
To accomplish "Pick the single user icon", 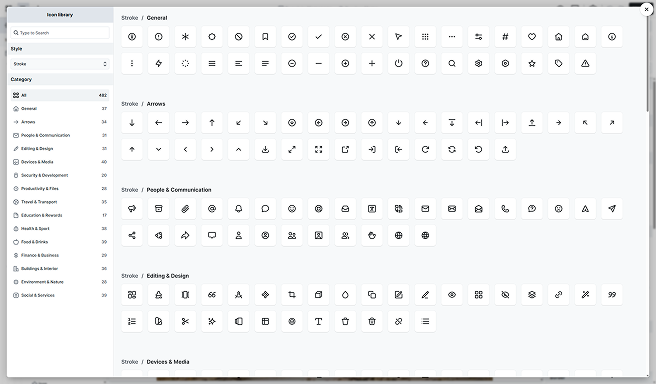I will pyautogui.click(x=238, y=236).
